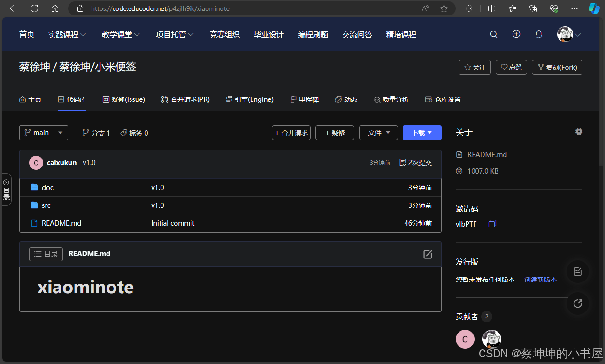Open the 文件 dropdown button
The image size is (605, 364).
(x=378, y=133)
